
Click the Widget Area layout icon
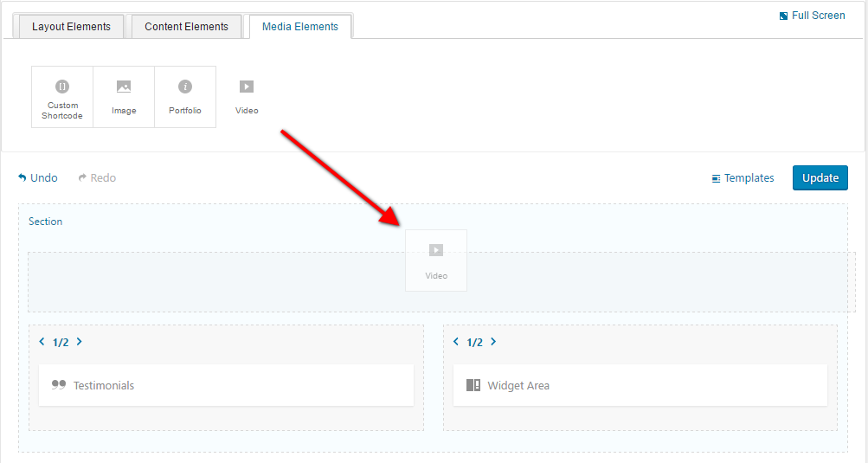tap(473, 385)
